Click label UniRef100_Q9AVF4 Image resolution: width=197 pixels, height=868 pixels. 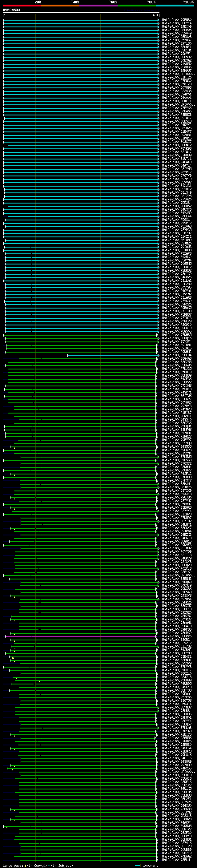coord(177,54)
